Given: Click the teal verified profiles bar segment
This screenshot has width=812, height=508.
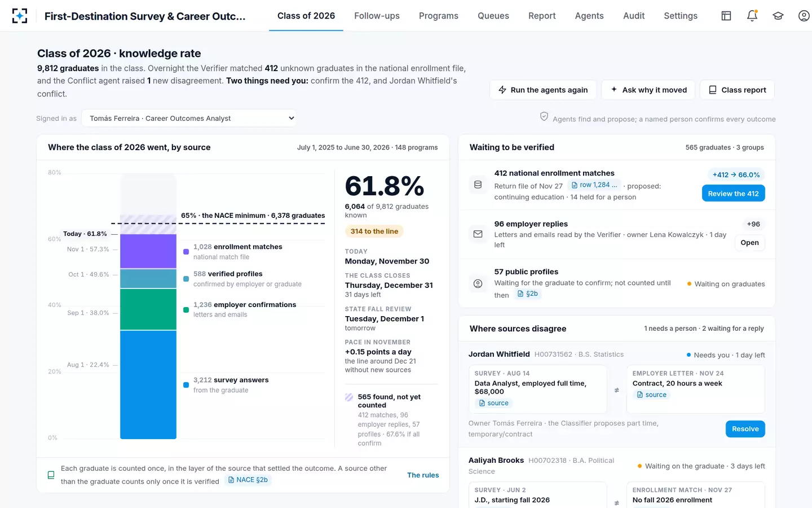Looking at the screenshot, I should tap(148, 278).
